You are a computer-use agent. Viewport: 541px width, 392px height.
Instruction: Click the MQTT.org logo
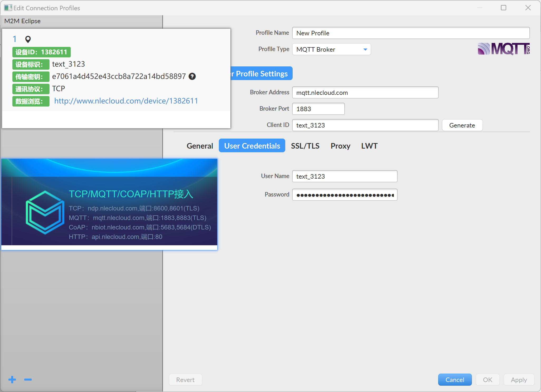point(503,49)
